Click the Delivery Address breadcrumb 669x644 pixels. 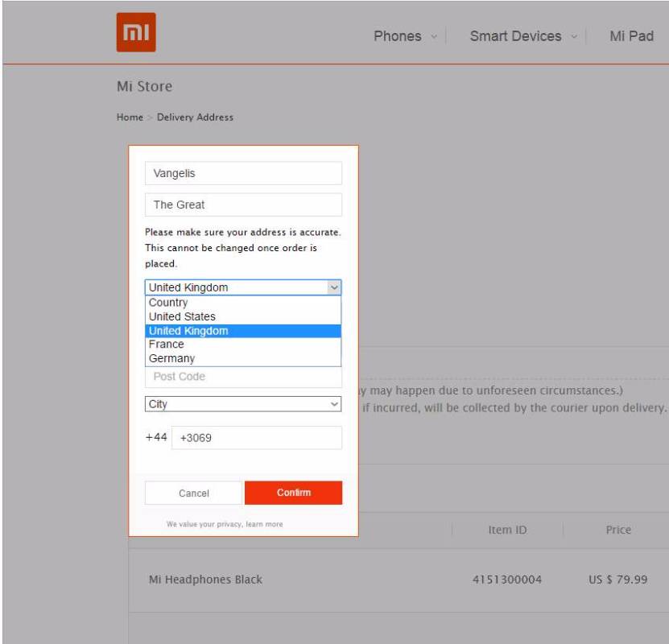coord(195,118)
